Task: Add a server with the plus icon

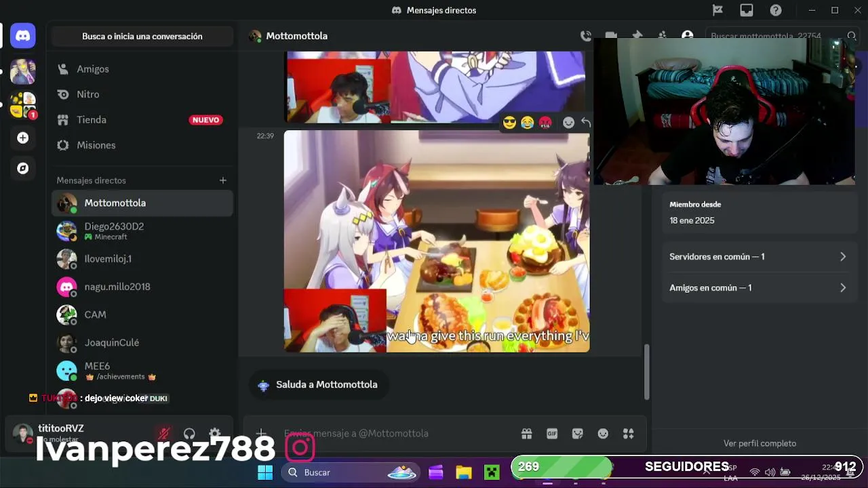Action: tap(23, 138)
